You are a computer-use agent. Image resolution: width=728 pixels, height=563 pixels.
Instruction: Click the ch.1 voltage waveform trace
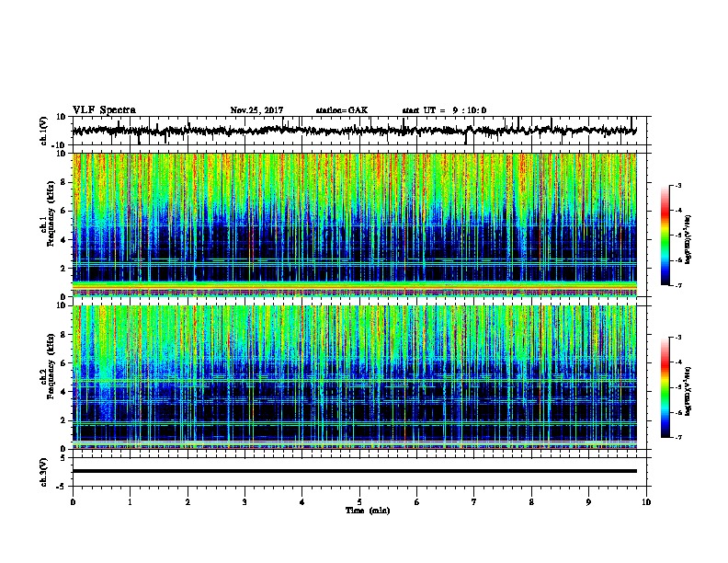354,131
